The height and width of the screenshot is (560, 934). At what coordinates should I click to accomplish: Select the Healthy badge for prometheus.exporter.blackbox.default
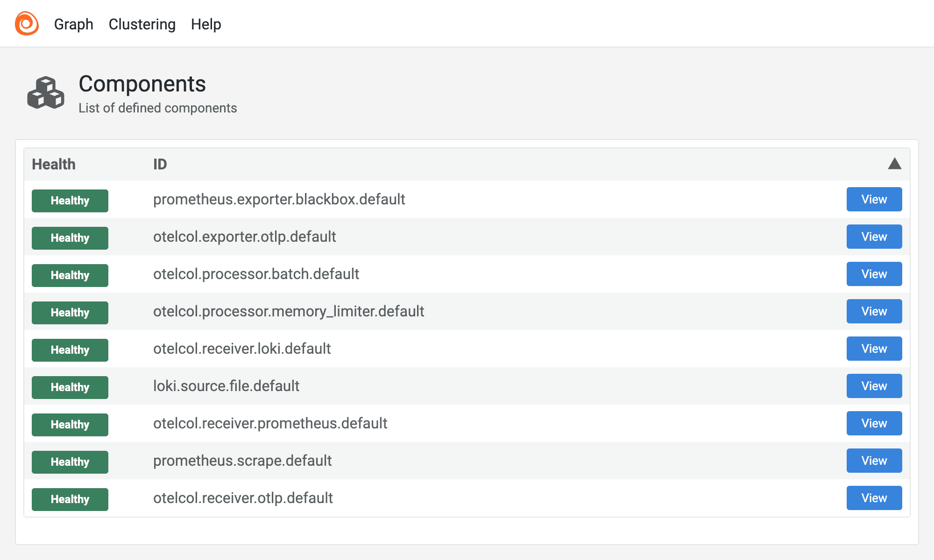pyautogui.click(x=70, y=200)
